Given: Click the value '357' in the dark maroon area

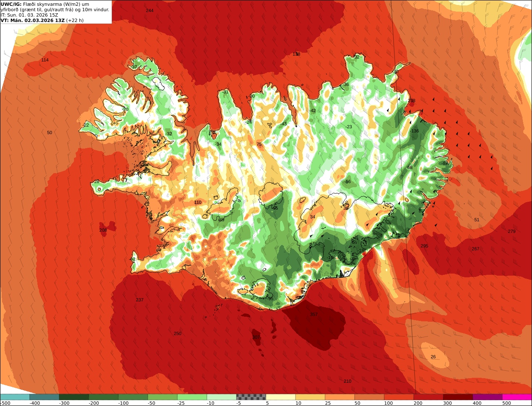Looking at the screenshot, I should [314, 315].
